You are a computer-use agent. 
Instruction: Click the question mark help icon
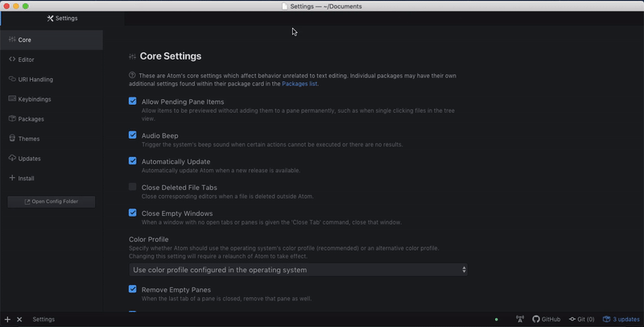pos(132,75)
